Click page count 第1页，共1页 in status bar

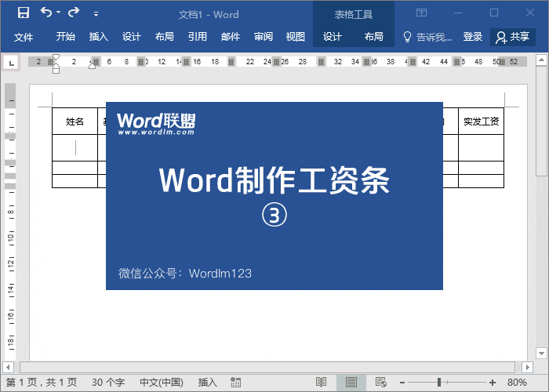tap(42, 383)
